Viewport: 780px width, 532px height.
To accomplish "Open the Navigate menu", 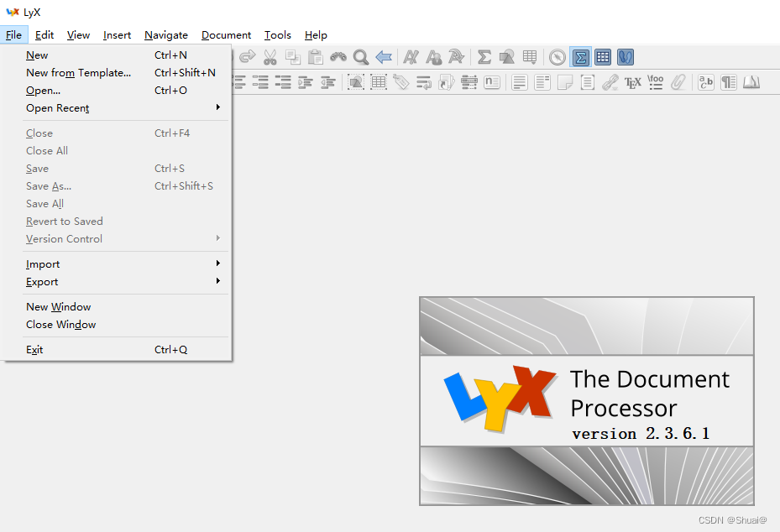I will click(166, 34).
